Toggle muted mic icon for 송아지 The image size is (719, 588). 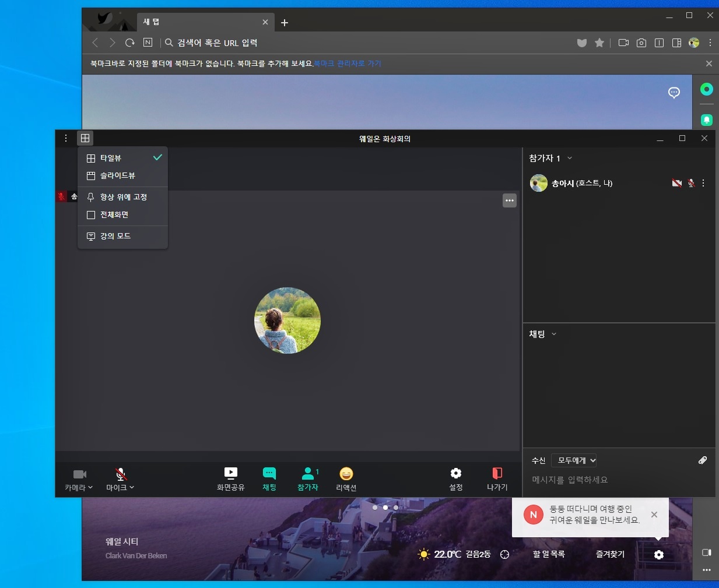(x=691, y=183)
